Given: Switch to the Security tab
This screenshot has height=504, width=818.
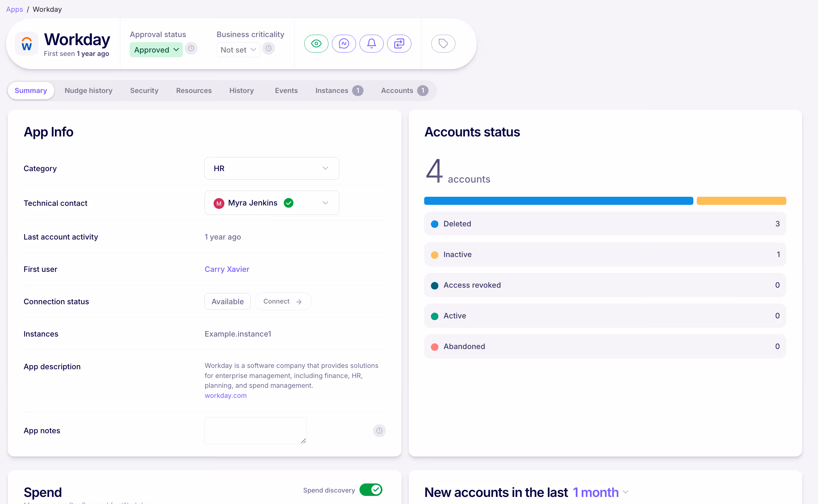Looking at the screenshot, I should click(x=144, y=90).
